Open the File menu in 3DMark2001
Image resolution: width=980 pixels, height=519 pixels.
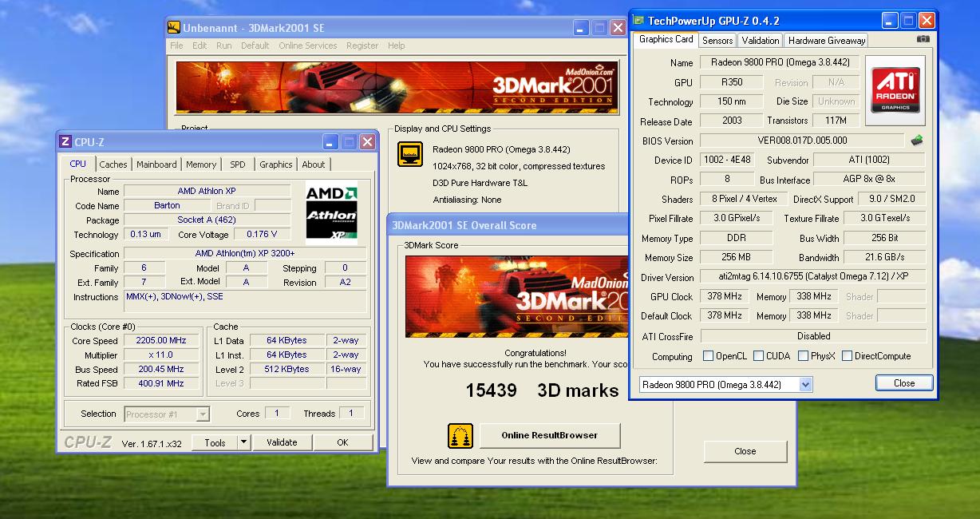[176, 46]
